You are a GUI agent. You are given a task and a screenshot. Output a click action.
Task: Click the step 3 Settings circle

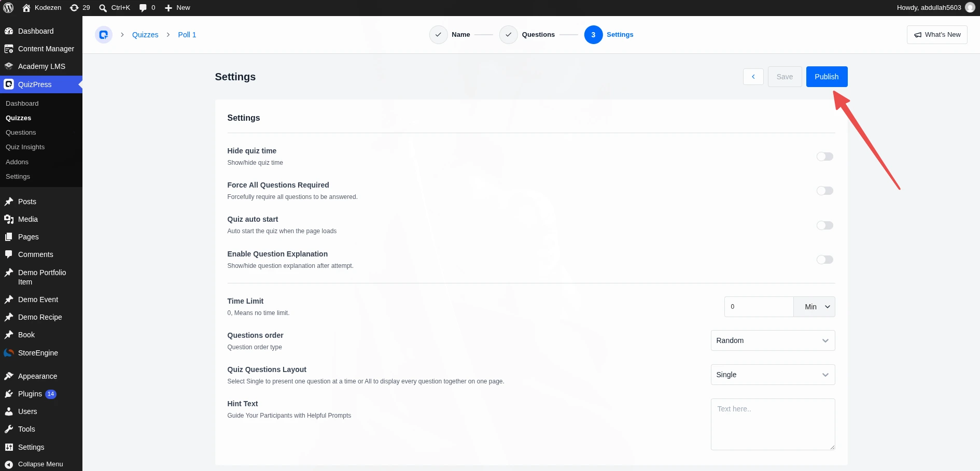pyautogui.click(x=593, y=35)
